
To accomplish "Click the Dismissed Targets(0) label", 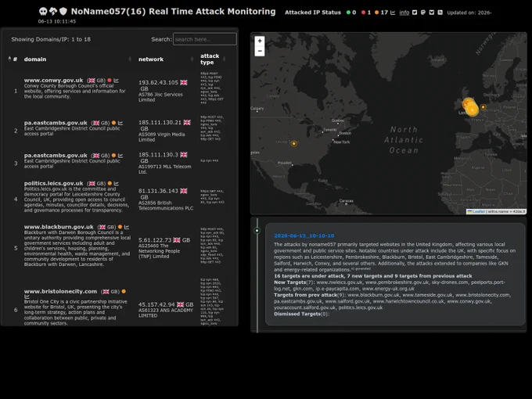I will click(x=301, y=314).
